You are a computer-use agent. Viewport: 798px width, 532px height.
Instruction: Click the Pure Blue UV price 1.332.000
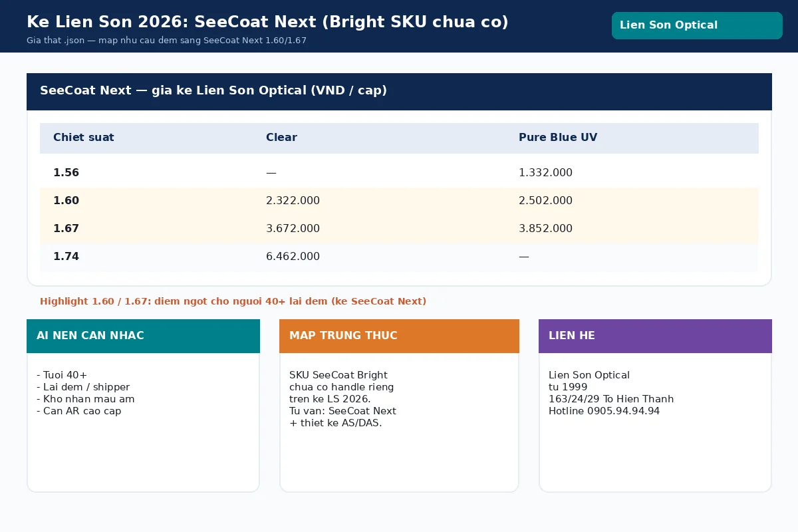point(545,173)
